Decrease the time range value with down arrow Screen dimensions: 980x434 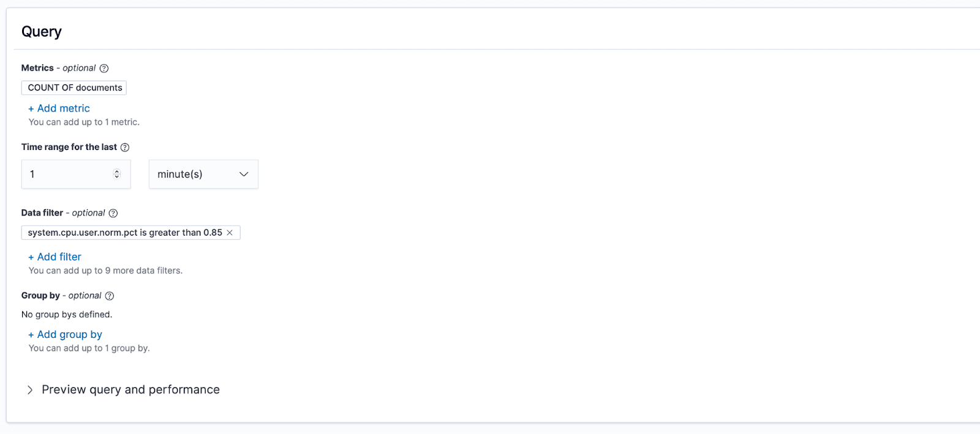pyautogui.click(x=117, y=177)
